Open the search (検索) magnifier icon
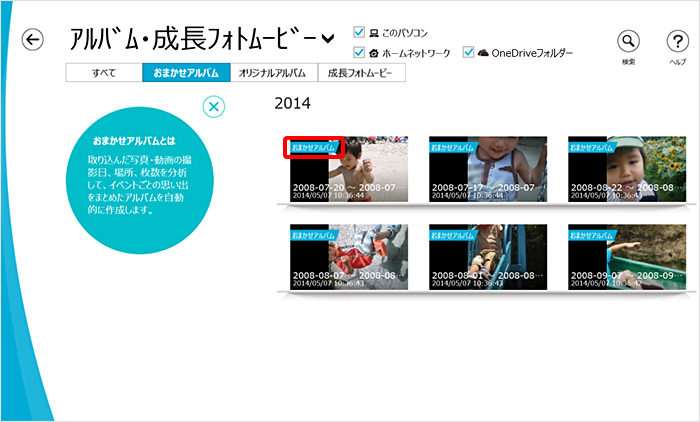700x422 pixels. coord(628,41)
